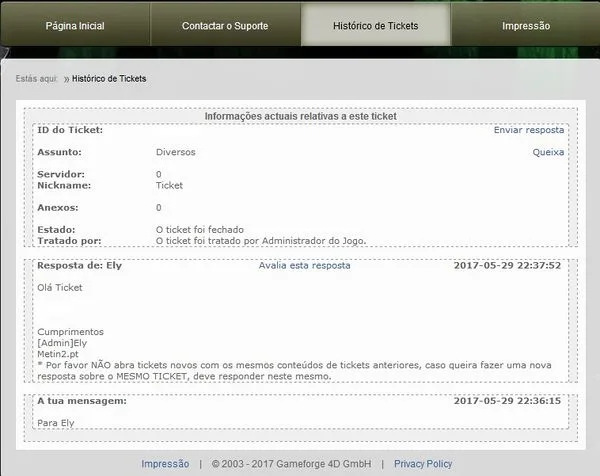Click the A tua mensagem heading
Image resolution: width=600 pixels, height=476 pixels.
82,401
